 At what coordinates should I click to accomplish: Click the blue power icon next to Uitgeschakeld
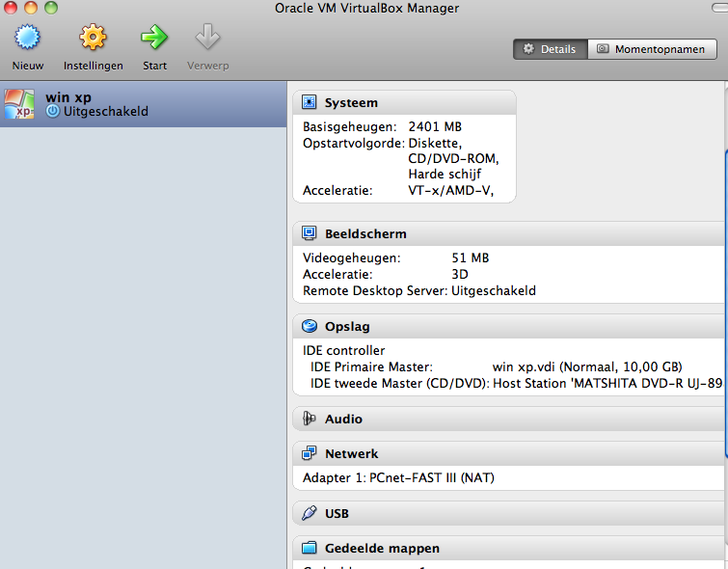pyautogui.click(x=53, y=111)
